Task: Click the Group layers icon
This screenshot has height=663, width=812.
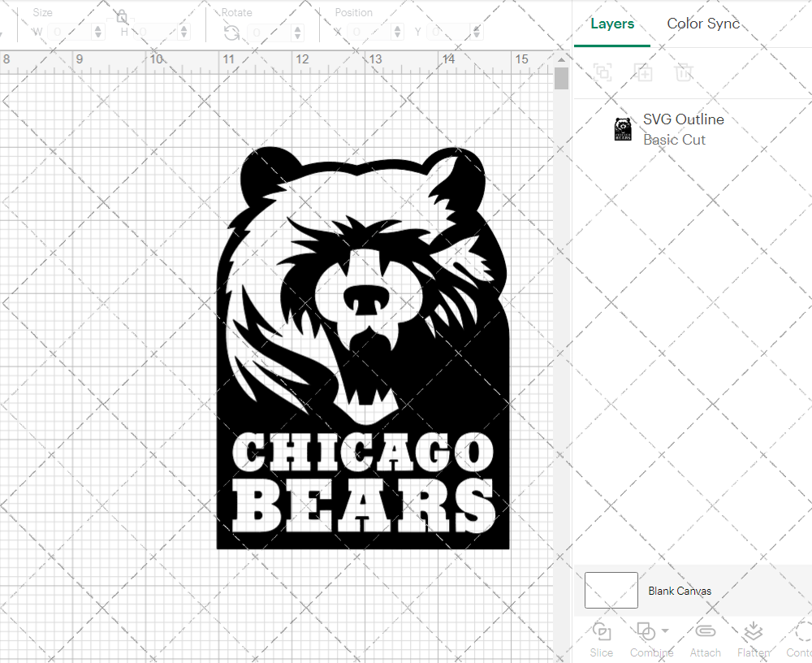Action: [x=603, y=72]
